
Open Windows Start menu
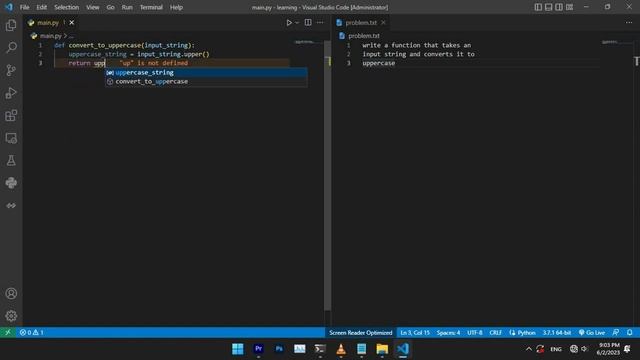click(238, 349)
